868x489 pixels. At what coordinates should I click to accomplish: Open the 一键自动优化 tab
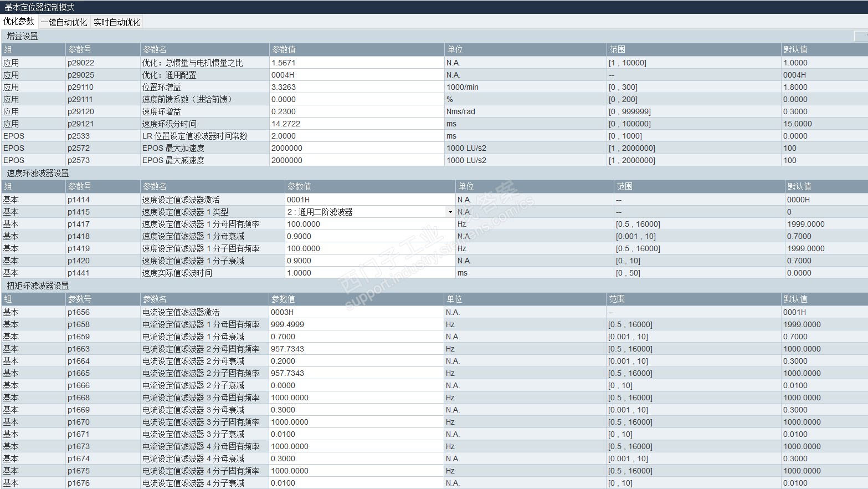pos(64,22)
